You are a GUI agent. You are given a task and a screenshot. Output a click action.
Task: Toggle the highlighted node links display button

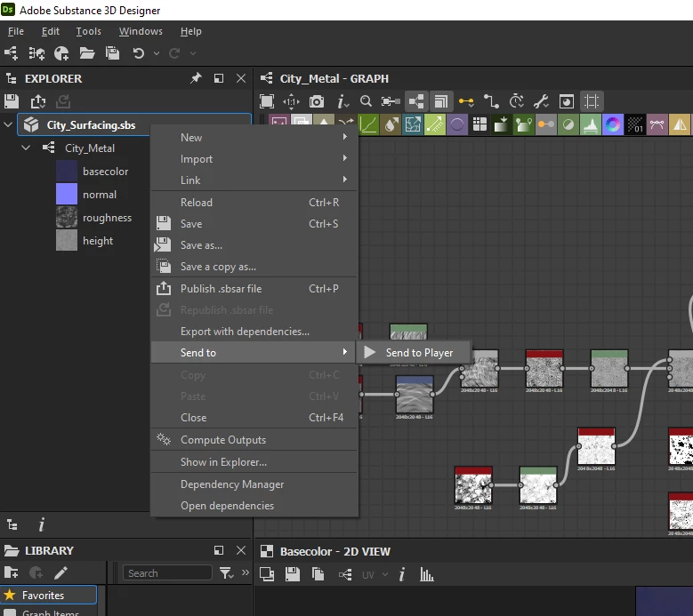click(x=415, y=101)
